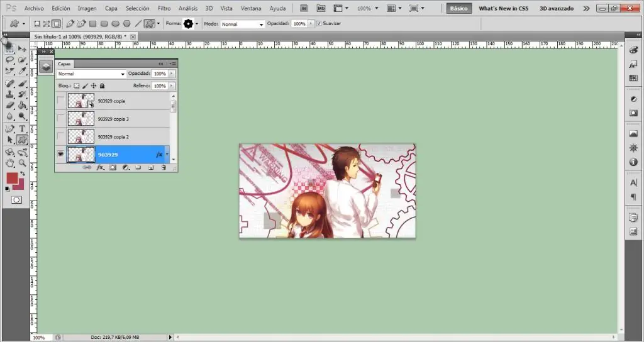
Task: Switch to Básico workspace
Action: [x=458, y=8]
